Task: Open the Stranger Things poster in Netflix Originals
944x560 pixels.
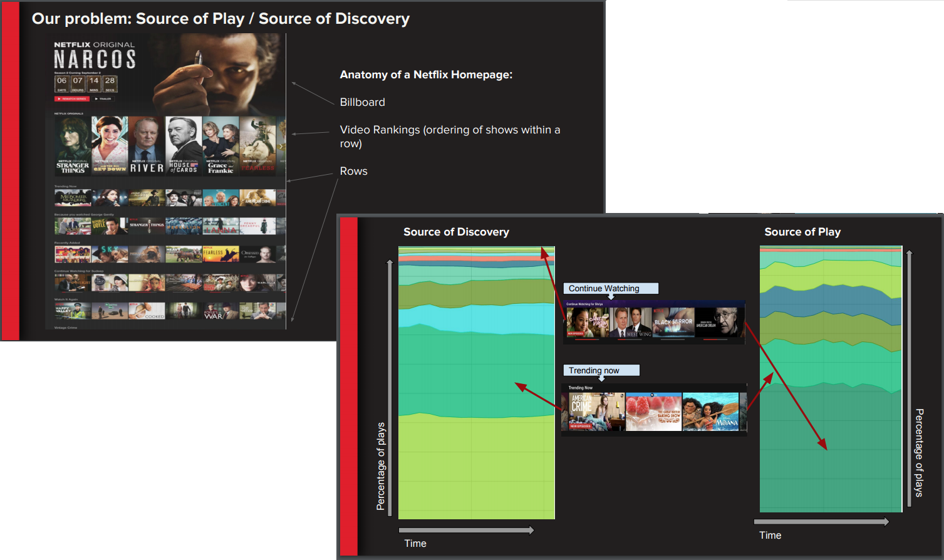Action: point(73,145)
